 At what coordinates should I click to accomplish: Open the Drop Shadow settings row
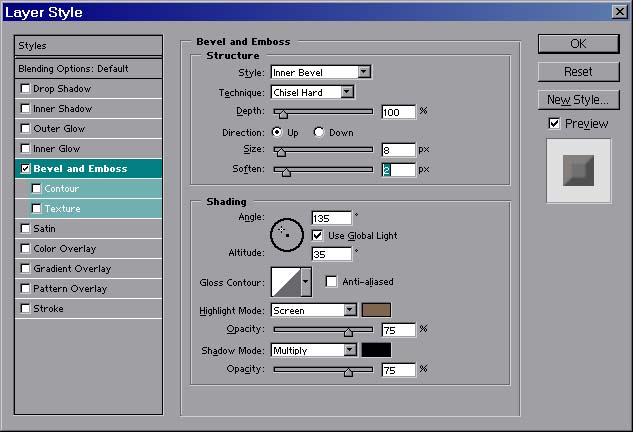(88, 88)
